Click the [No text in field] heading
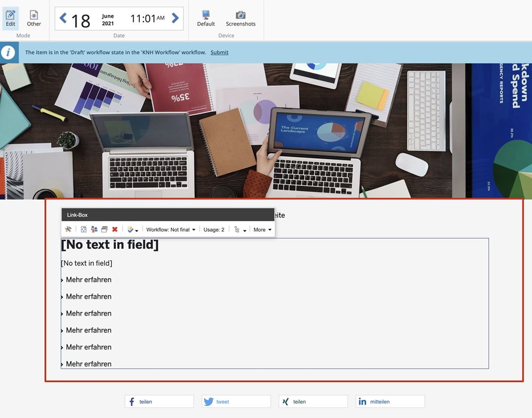The width and height of the screenshot is (532, 418). tap(110, 245)
